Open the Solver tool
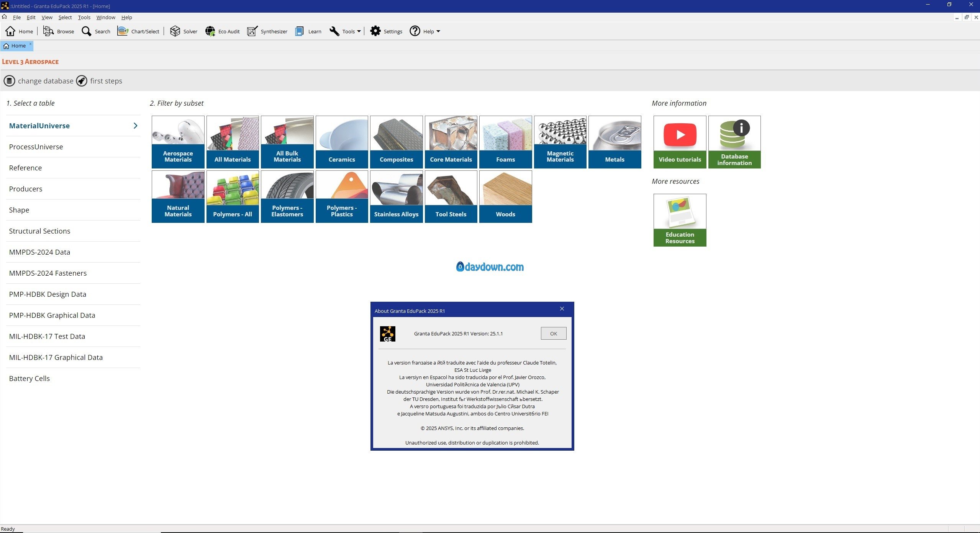The height and width of the screenshot is (533, 980). click(184, 31)
